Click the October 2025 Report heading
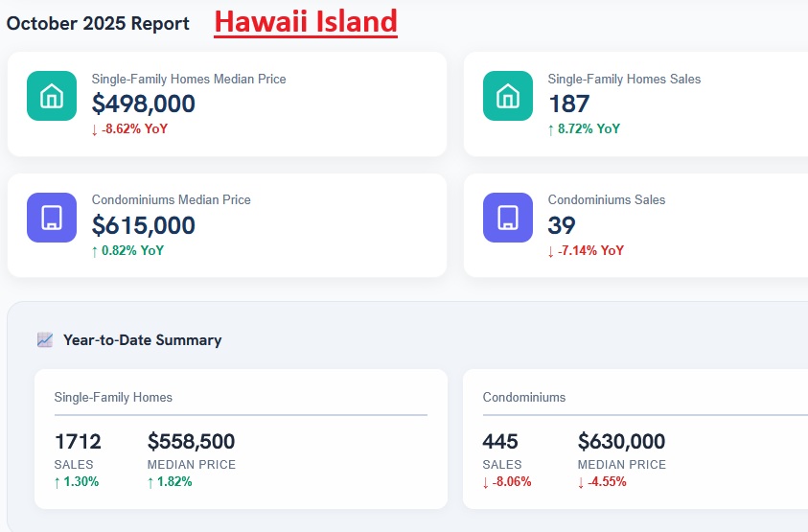This screenshot has height=532, width=808. [x=99, y=24]
